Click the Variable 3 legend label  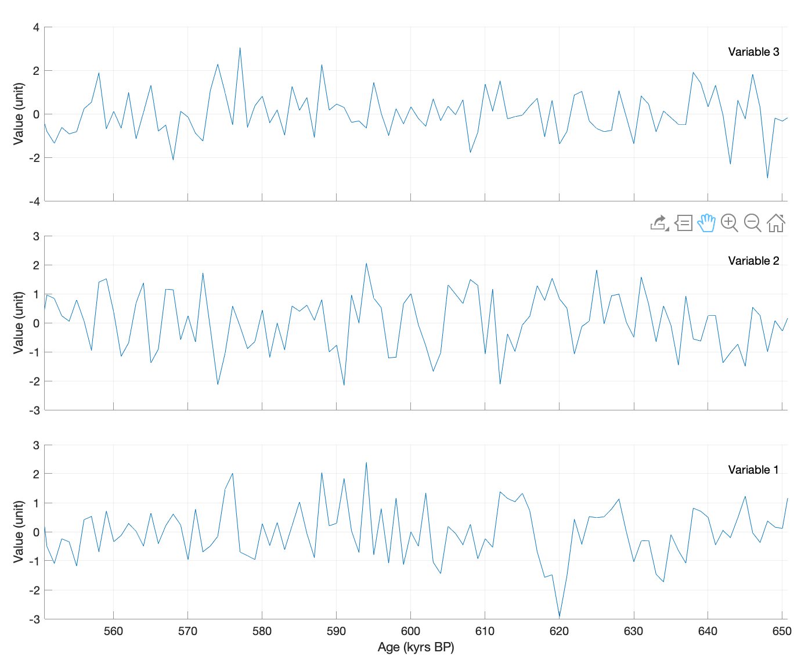[753, 52]
